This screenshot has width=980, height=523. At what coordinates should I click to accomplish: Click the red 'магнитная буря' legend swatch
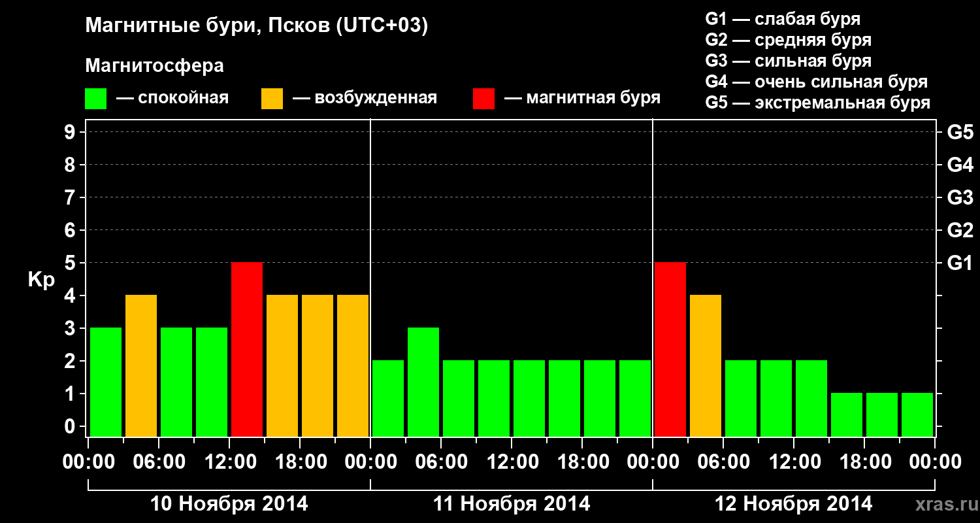coord(483,98)
